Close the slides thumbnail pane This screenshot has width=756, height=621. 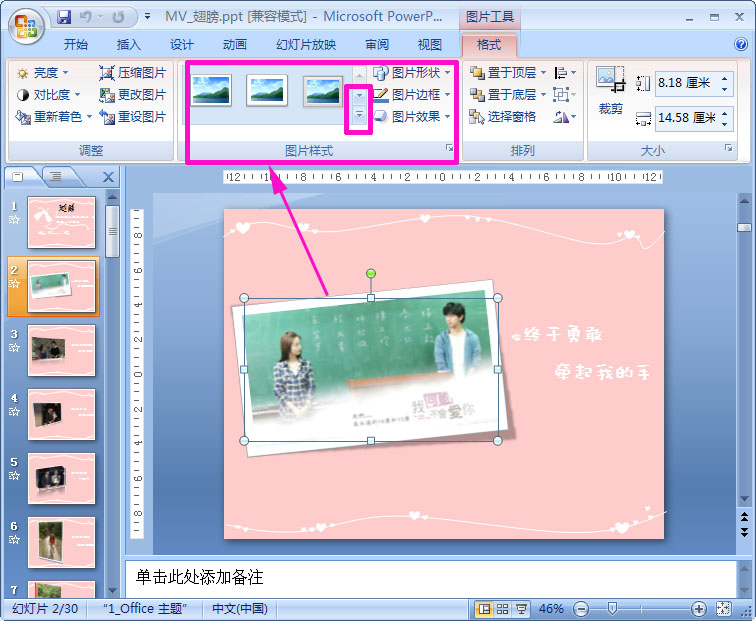(x=108, y=177)
